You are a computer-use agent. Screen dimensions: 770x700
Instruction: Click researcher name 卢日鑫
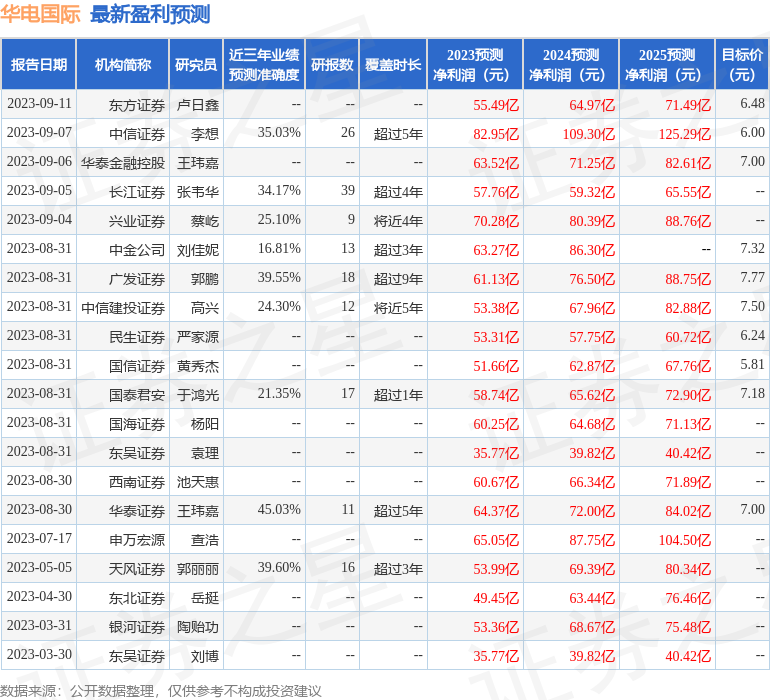[x=197, y=105]
